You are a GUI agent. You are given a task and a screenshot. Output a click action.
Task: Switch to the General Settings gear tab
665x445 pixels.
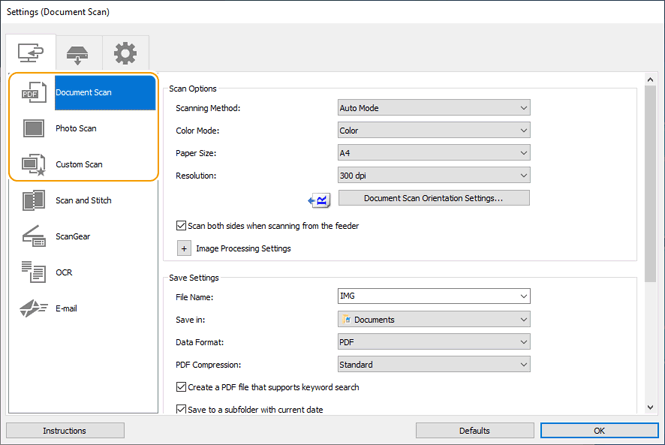click(125, 53)
